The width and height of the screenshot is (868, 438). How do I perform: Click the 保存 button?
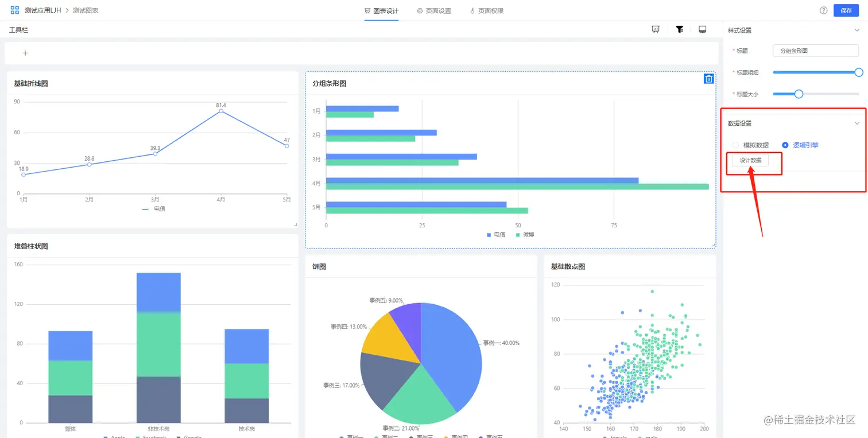(x=846, y=10)
